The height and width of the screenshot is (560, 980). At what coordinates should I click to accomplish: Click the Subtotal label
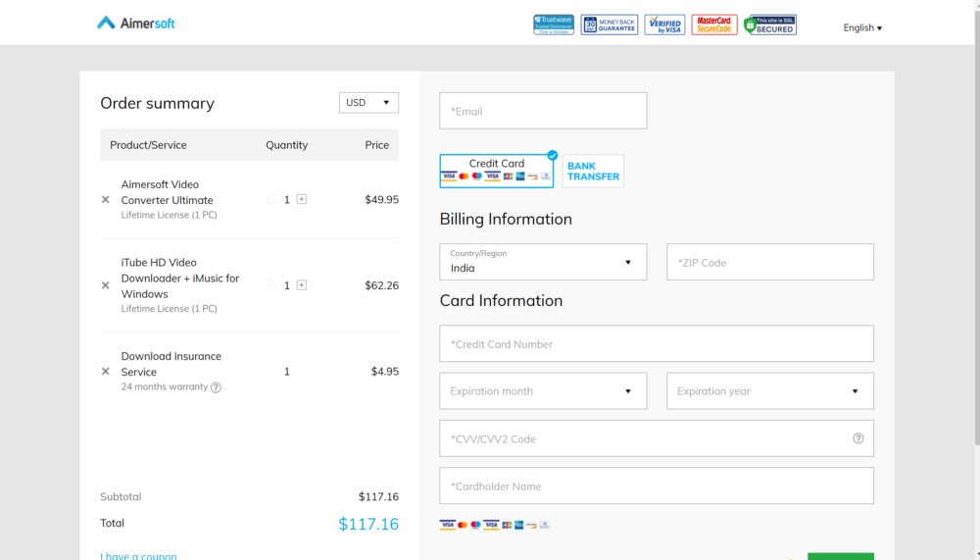point(121,497)
